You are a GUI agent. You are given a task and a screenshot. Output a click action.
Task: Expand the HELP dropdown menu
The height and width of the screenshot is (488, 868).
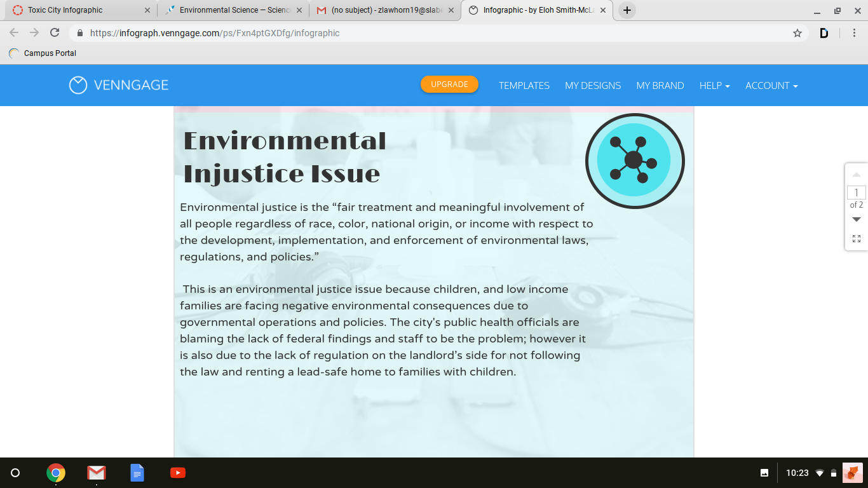[714, 85]
